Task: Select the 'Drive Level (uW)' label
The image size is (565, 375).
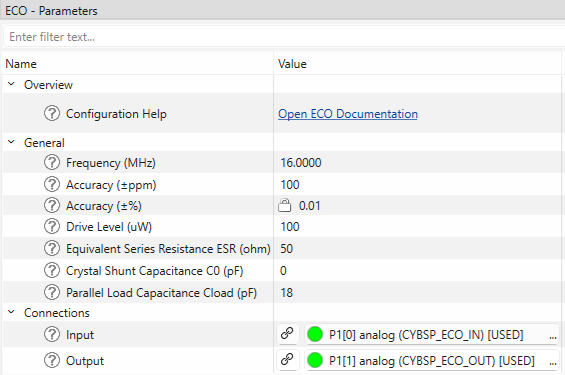Action: pyautogui.click(x=109, y=227)
